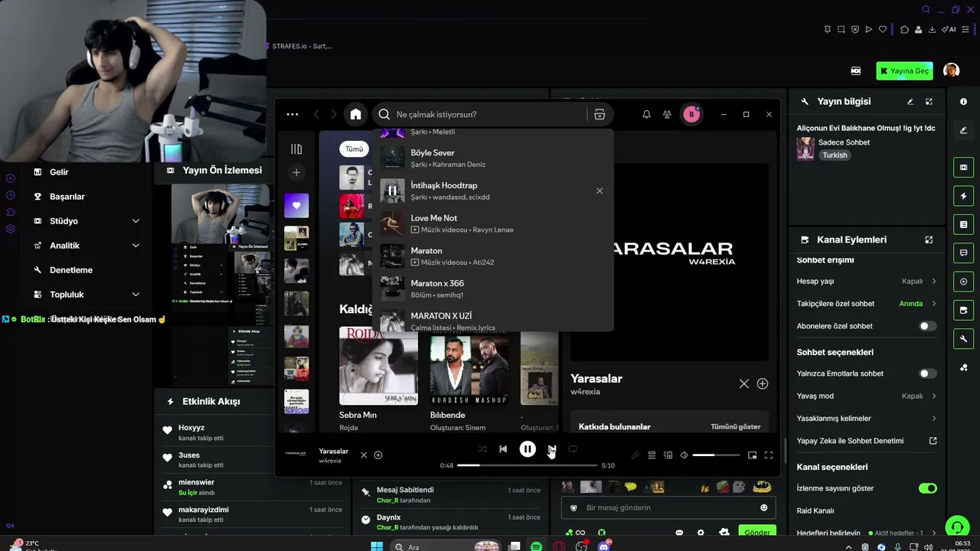This screenshot has height=551, width=980.
Task: Remove İntihaşk Hoodtrap from recent searches
Action: click(x=599, y=191)
